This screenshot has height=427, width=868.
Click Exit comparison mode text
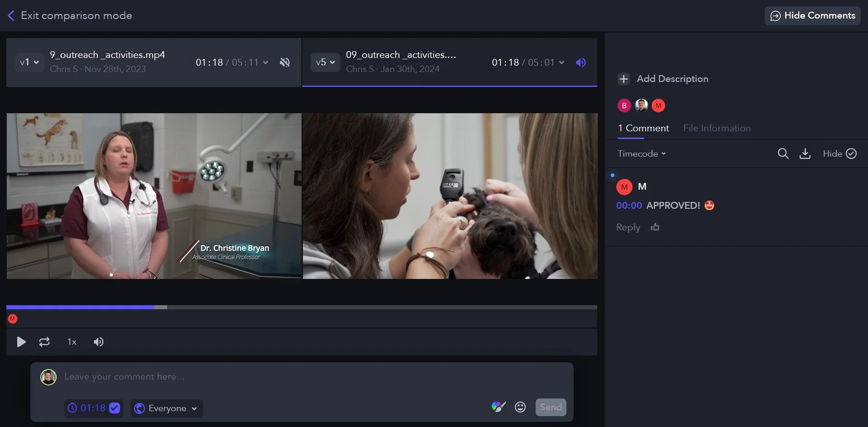[77, 16]
